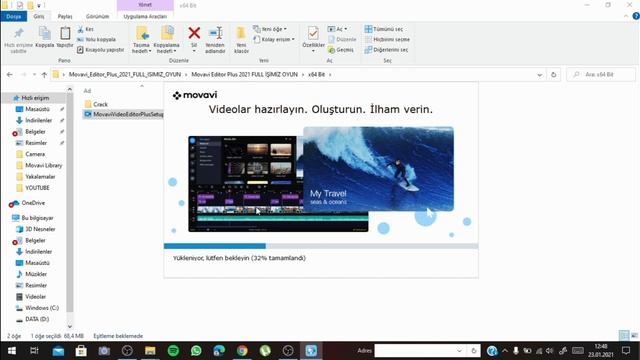Viewport: 640px width, 360px height.
Task: Open the notification center icon
Action: pyautogui.click(x=626, y=351)
